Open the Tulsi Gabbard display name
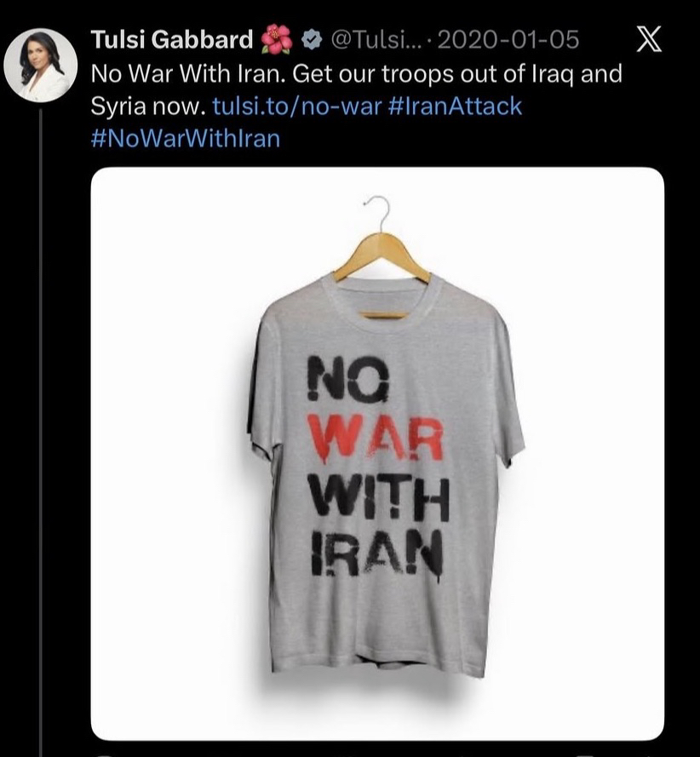Image resolution: width=700 pixels, height=757 pixels. [171, 40]
